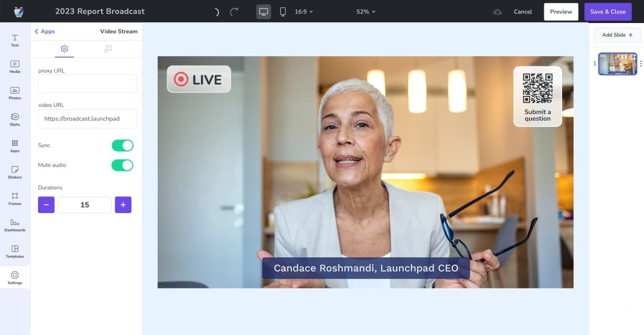The width and height of the screenshot is (644, 335).
Task: Open the Settings panel in sidebar
Action: pos(15,278)
